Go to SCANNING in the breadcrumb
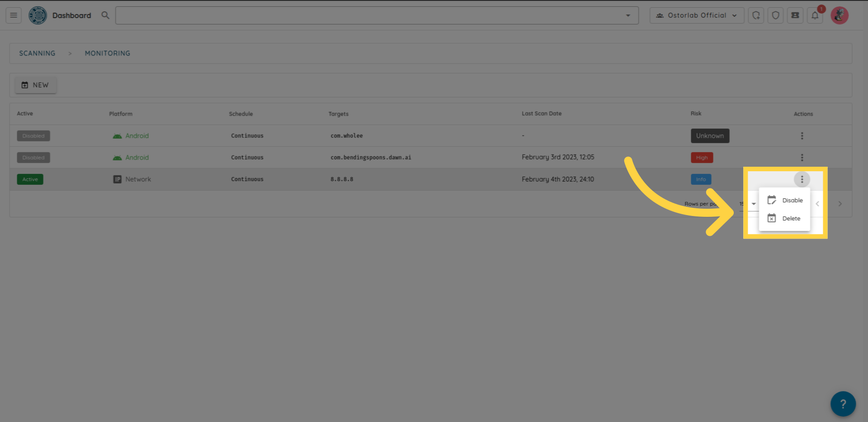Viewport: 868px width, 422px height. click(x=37, y=53)
